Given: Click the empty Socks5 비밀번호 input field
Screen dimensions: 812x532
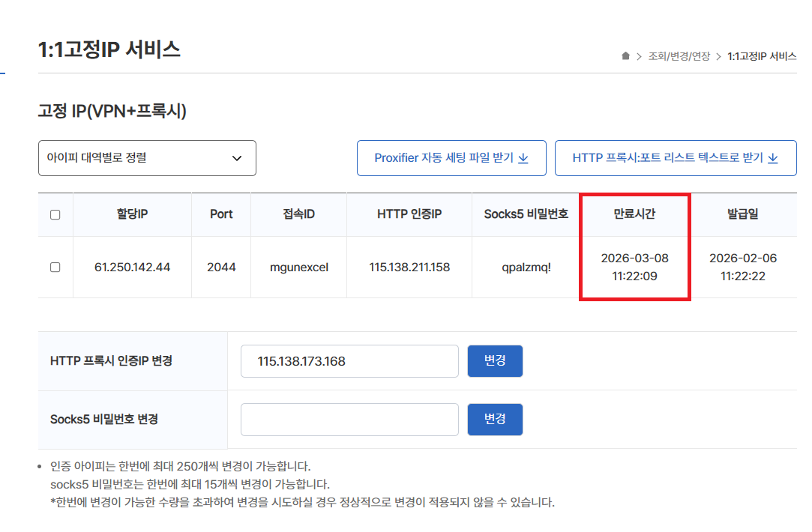Looking at the screenshot, I should (349, 420).
